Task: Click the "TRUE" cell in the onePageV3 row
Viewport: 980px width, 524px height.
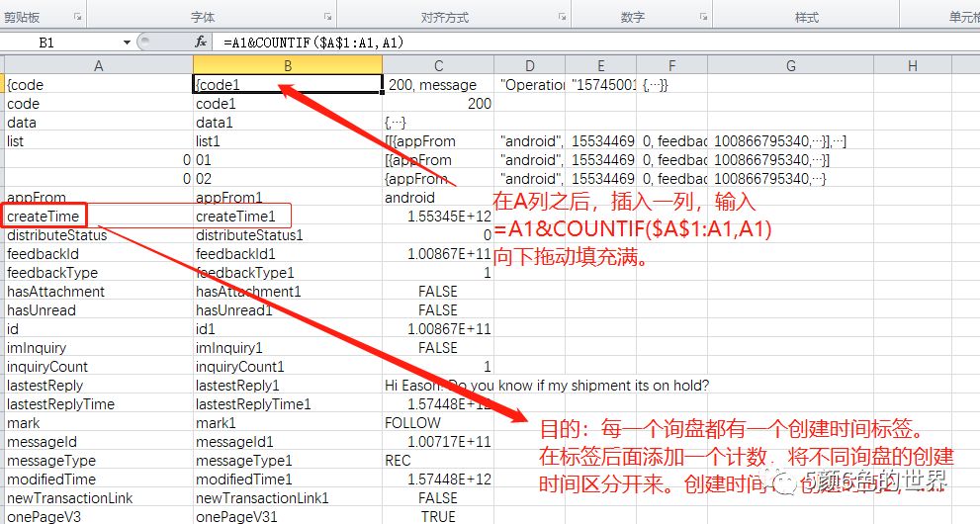Action: pyautogui.click(x=438, y=515)
